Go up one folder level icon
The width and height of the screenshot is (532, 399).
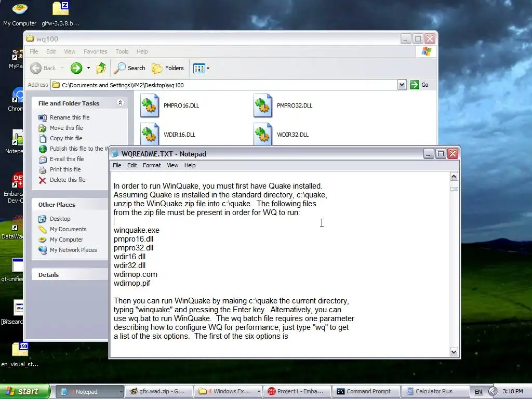[101, 68]
